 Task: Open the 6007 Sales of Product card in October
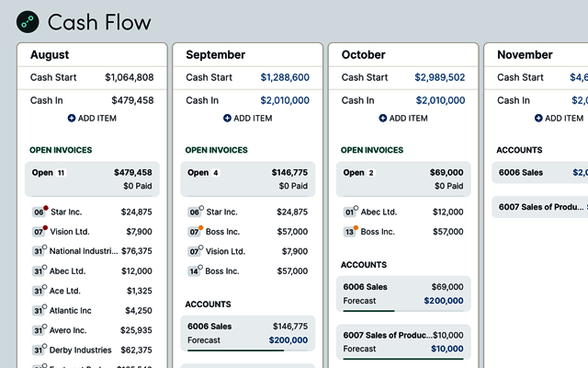tap(402, 341)
